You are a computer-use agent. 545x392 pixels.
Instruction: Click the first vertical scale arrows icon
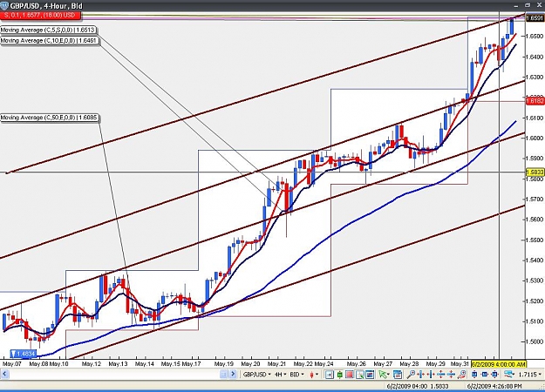440,375
